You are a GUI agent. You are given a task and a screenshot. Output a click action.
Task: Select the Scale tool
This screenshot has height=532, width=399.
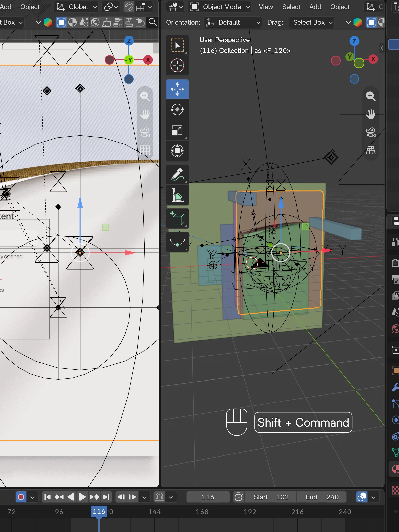point(177,130)
